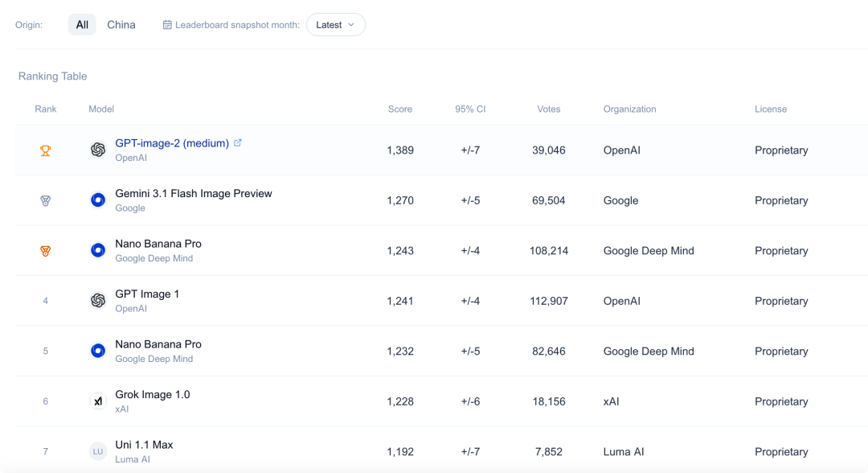
Task: Click the score 1,228
Action: pos(400,401)
